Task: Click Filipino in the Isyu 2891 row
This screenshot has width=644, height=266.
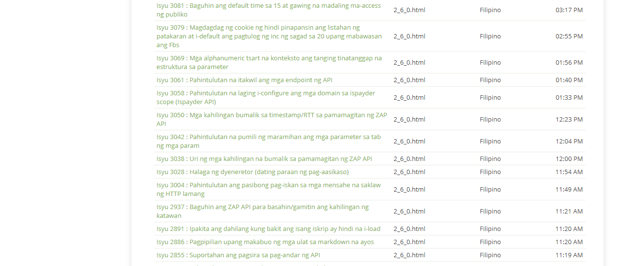Action: coord(490,229)
